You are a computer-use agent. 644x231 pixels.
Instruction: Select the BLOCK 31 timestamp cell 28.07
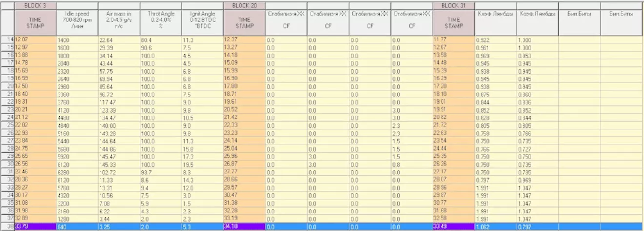point(454,179)
